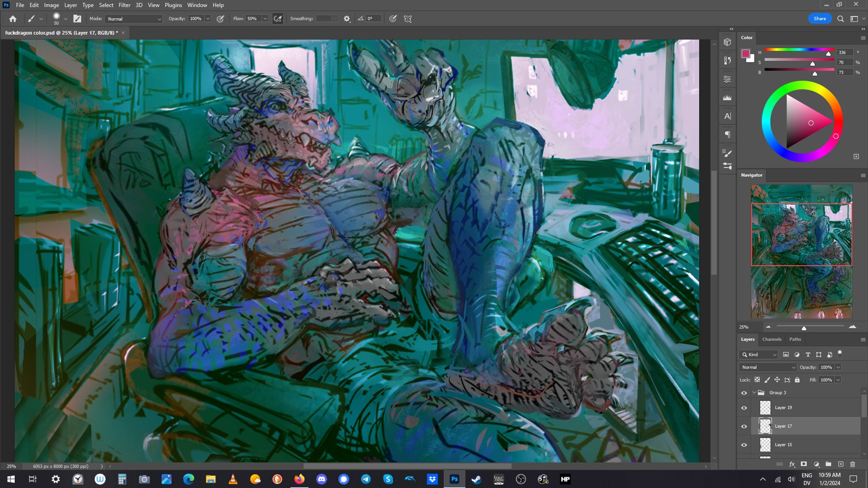Open the Paragraph panel icon
This screenshot has width=868, height=488.
coord(727,135)
